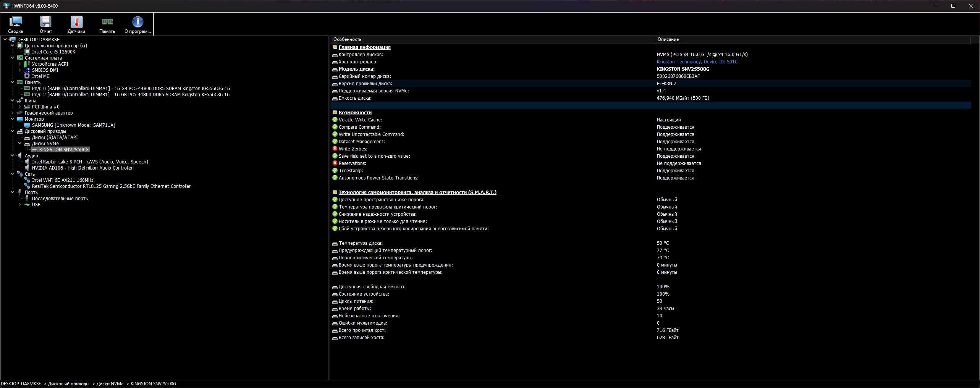
Task: Open the Сводка summary toolbar button
Action: click(x=15, y=25)
